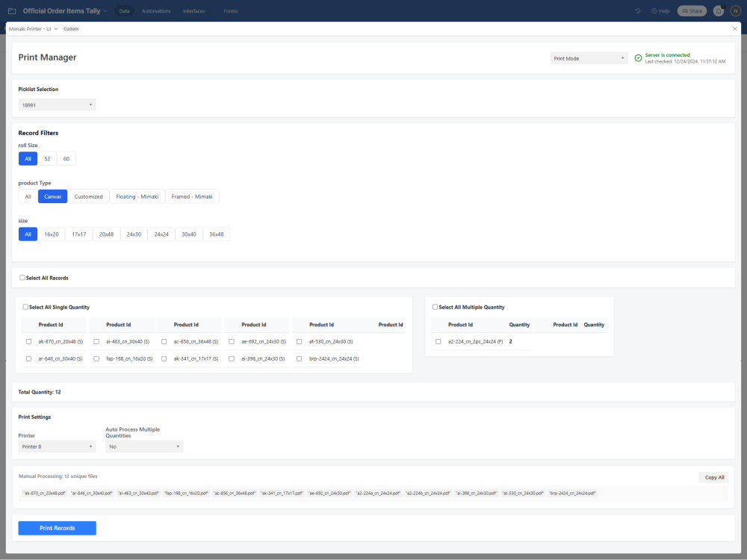Open the Auto Process Multiple Quantities dropdown
The width and height of the screenshot is (747, 560).
coord(144,447)
